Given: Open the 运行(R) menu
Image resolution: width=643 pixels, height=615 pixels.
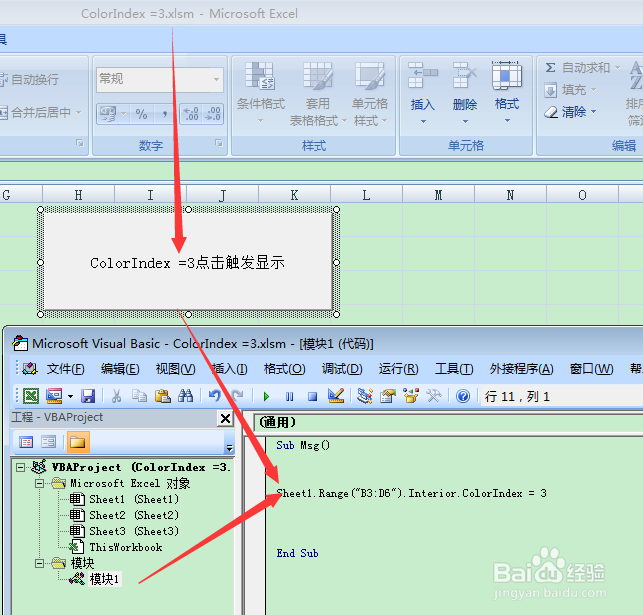Looking at the screenshot, I should click(x=398, y=369).
